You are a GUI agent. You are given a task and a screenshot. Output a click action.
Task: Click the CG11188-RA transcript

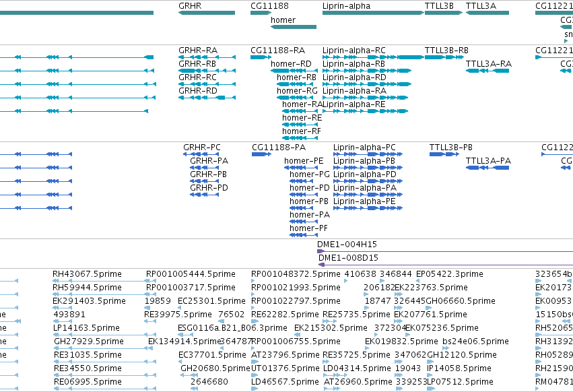[x=261, y=57]
